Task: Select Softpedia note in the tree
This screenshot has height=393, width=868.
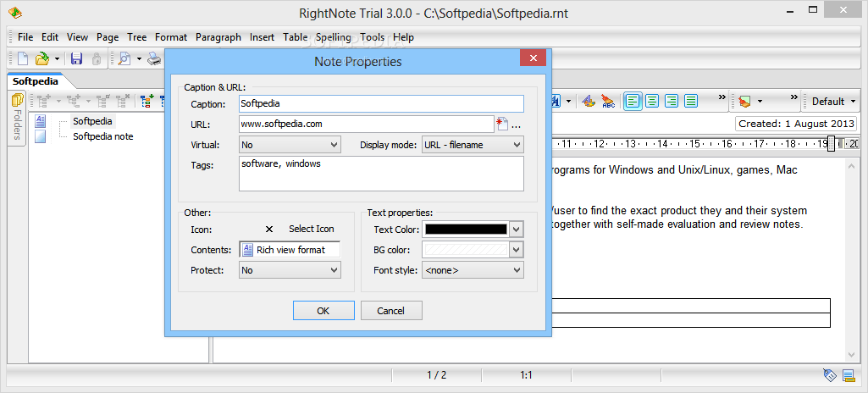Action: 103,136
